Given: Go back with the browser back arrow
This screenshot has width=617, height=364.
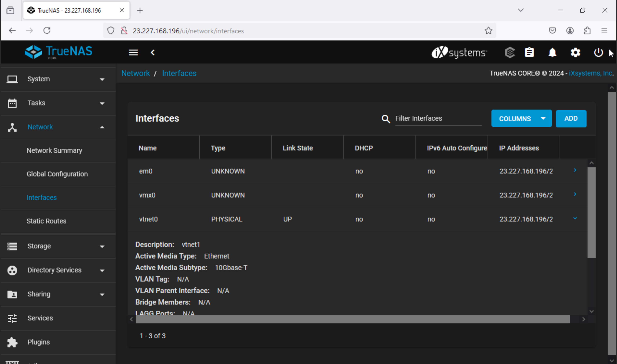Looking at the screenshot, I should (12, 30).
